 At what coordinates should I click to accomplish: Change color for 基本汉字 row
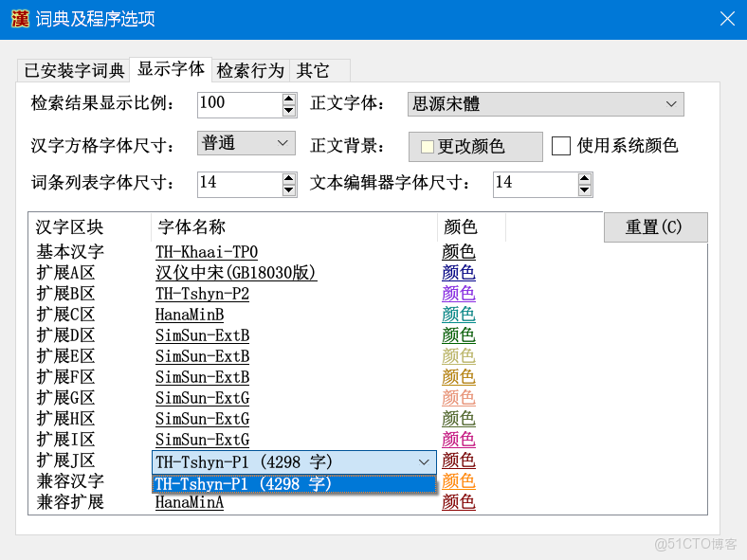click(459, 252)
